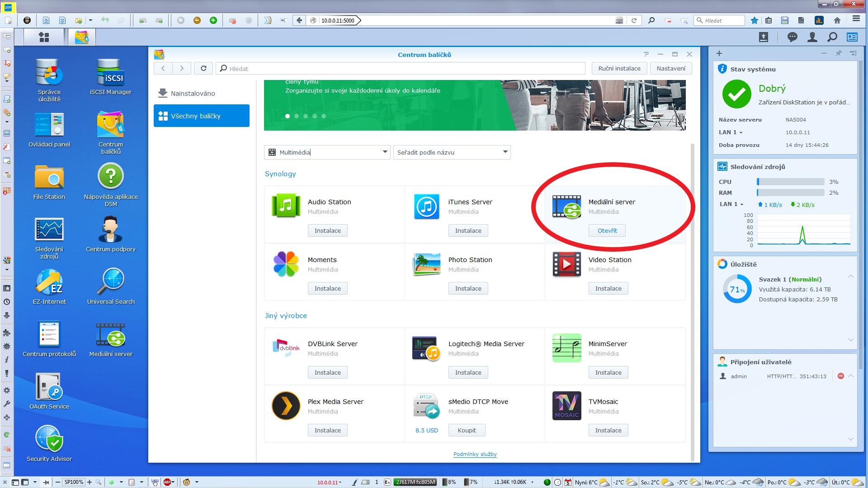Collapse Úložiště widget up chevron
Image resolution: width=868 pixels, height=488 pixels.
point(850,276)
